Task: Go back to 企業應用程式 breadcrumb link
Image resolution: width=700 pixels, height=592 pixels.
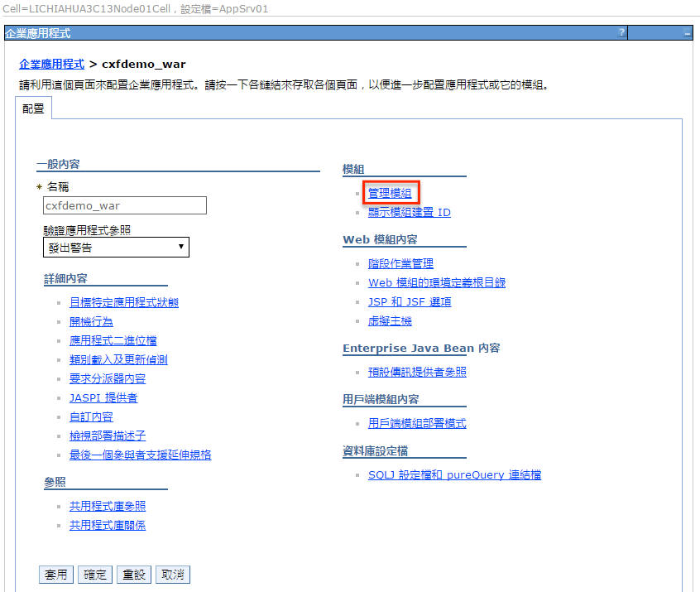Action: [51, 64]
